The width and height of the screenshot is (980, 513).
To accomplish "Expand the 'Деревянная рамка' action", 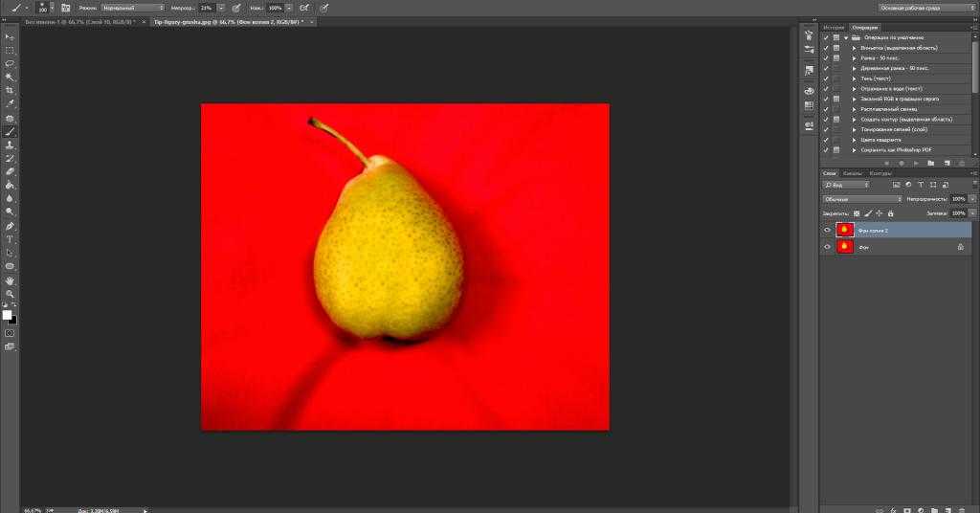I will [854, 68].
